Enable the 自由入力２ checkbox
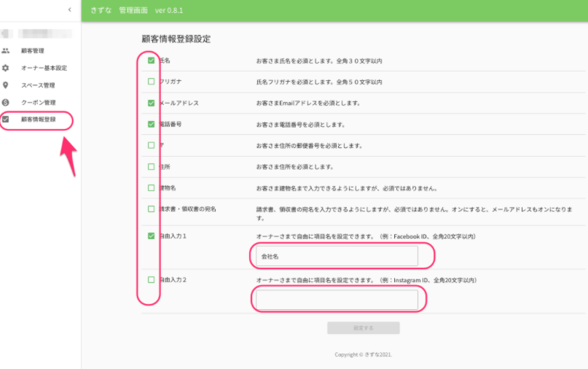 151,279
